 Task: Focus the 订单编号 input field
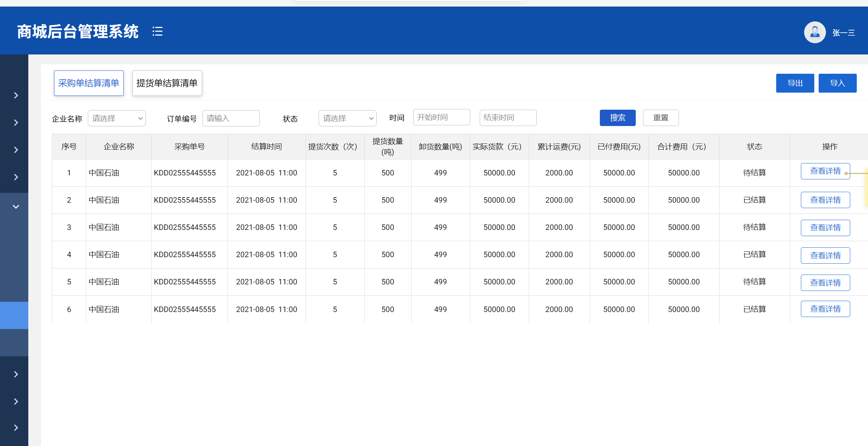(x=231, y=118)
